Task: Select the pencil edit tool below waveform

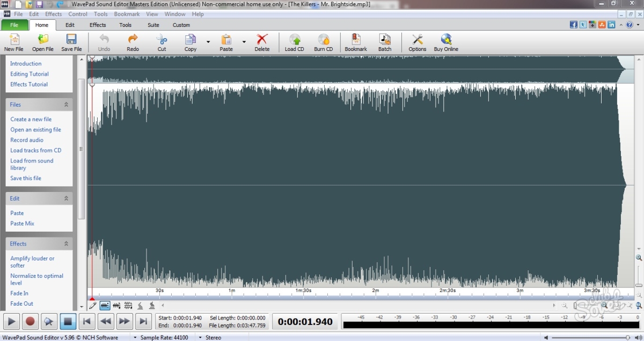Action: 93,306
